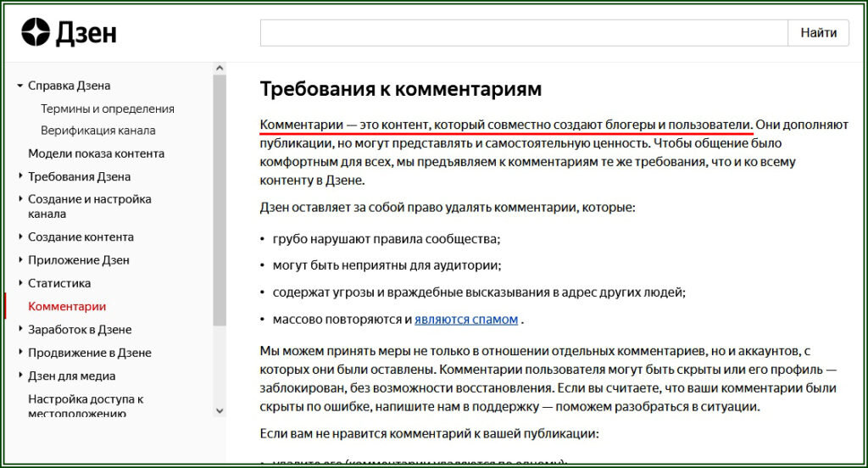868x468 pixels.
Task: Click the Дзен wordmark in the header
Action: [x=86, y=33]
